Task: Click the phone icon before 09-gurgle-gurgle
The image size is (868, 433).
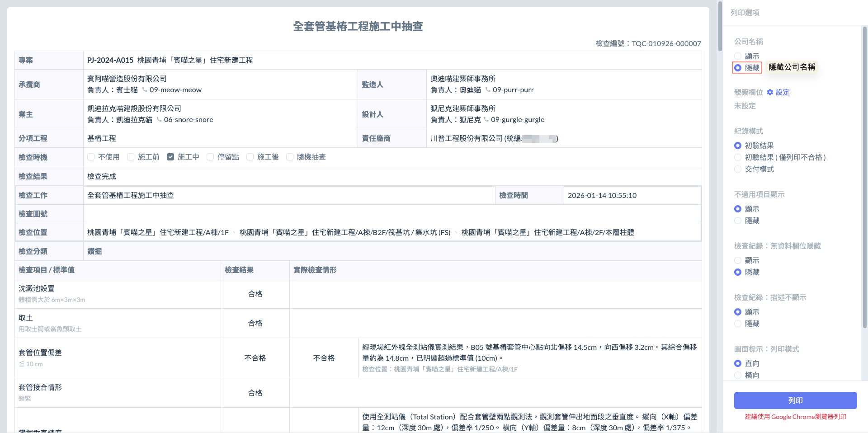Action: point(486,119)
